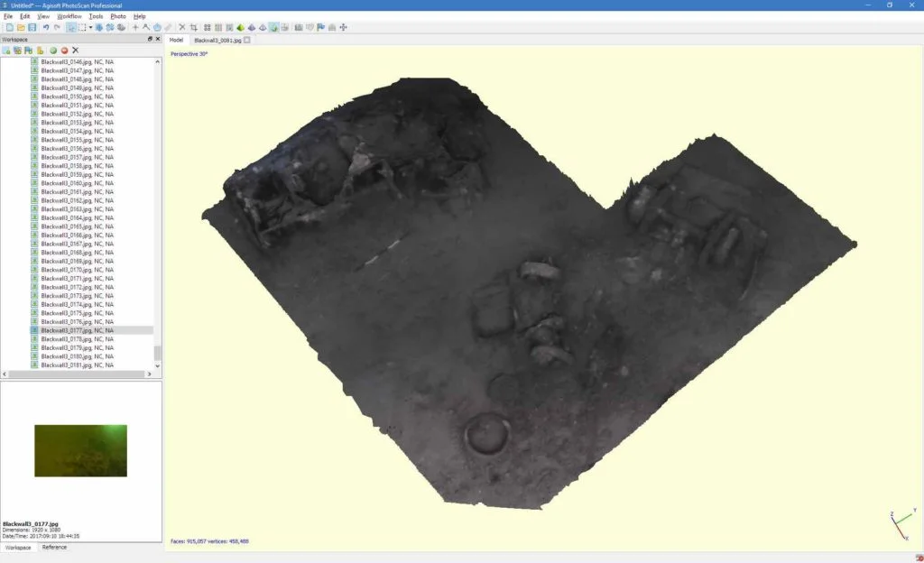Click the Delete selection X icon
Viewport: 924px width, 563px height.
(182, 27)
